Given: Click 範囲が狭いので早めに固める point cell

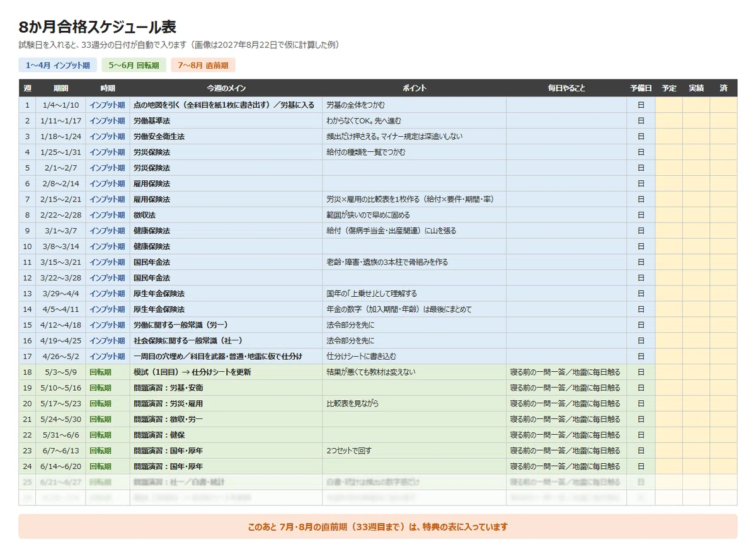Looking at the screenshot, I should click(x=415, y=215).
